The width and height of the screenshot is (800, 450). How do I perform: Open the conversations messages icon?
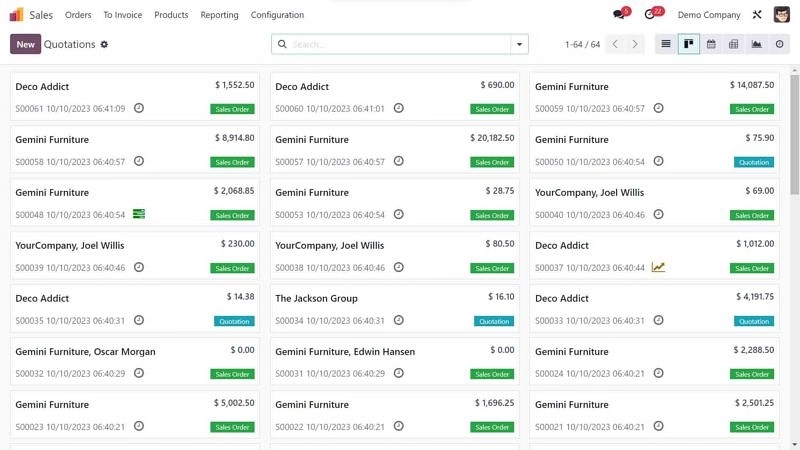click(619, 15)
